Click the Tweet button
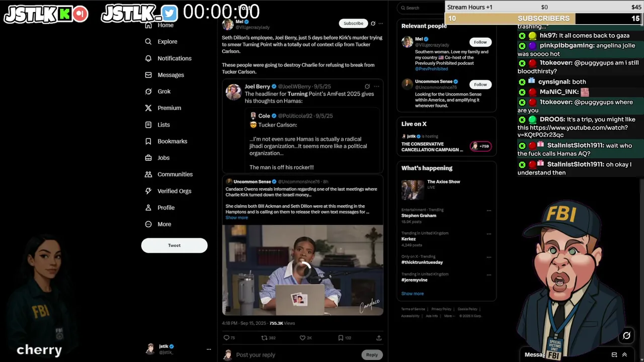The width and height of the screenshot is (644, 362). (x=174, y=245)
